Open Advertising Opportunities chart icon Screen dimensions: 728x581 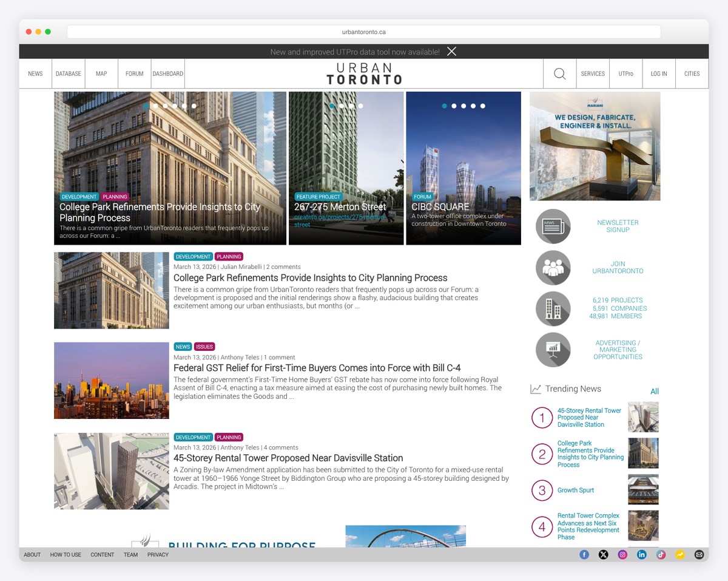point(553,350)
